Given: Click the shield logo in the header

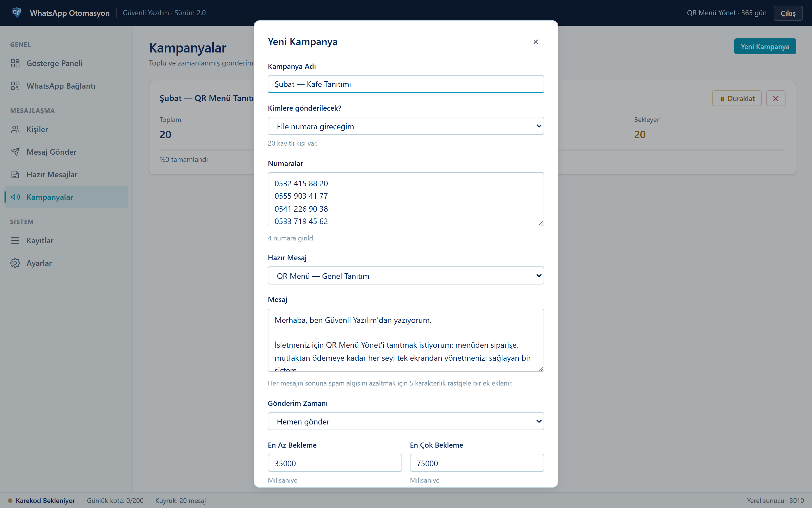Looking at the screenshot, I should (x=16, y=13).
